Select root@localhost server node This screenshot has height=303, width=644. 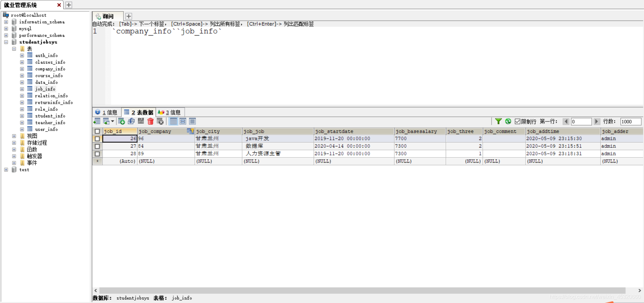[29, 15]
